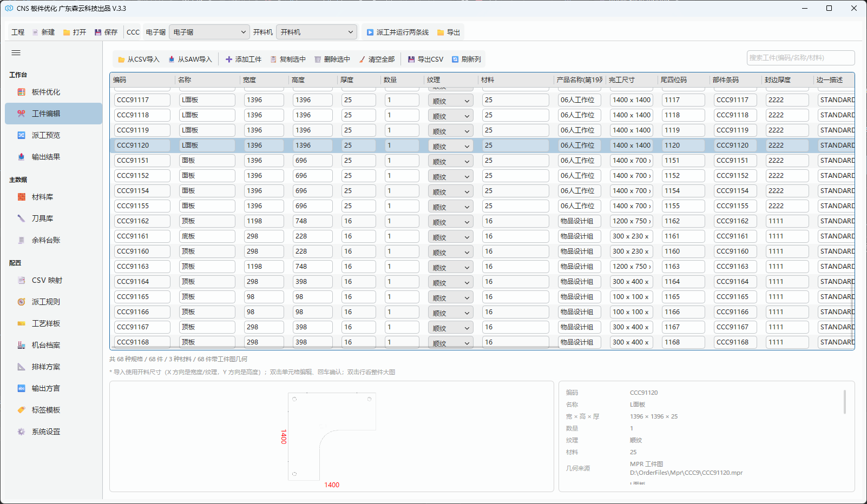The width and height of the screenshot is (867, 504).
Task: Select the 编码 cell CCC91163
Action: click(x=142, y=267)
